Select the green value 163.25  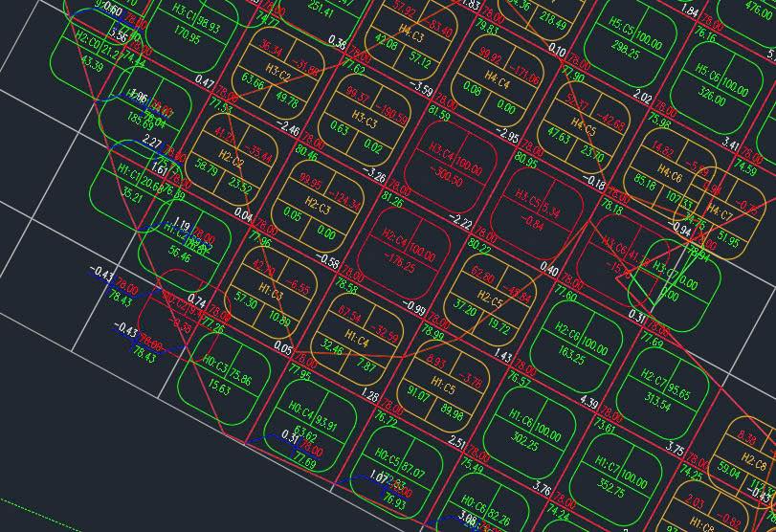point(572,356)
